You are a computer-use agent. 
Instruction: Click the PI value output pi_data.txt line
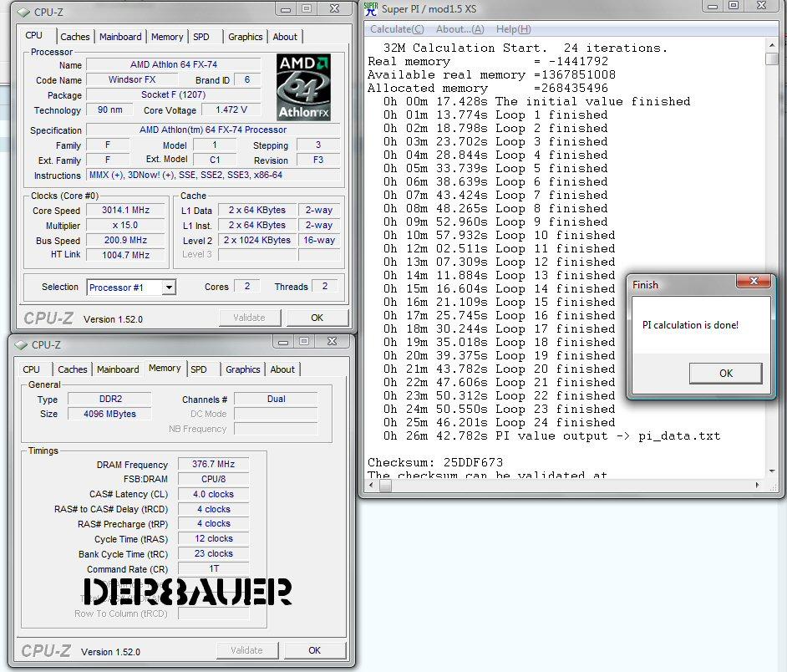click(x=552, y=436)
